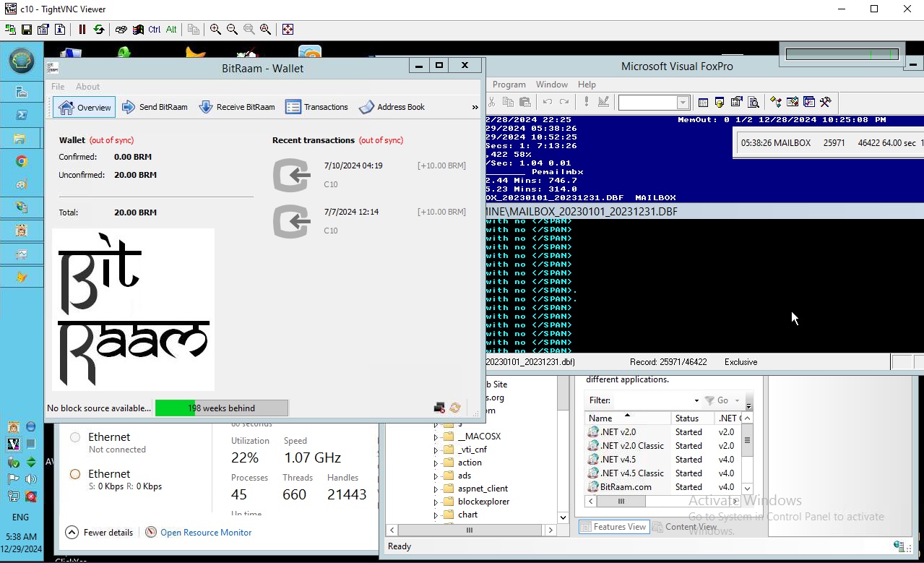Open the About menu in BitRaam Wallet
This screenshot has height=563, width=924.
[88, 87]
